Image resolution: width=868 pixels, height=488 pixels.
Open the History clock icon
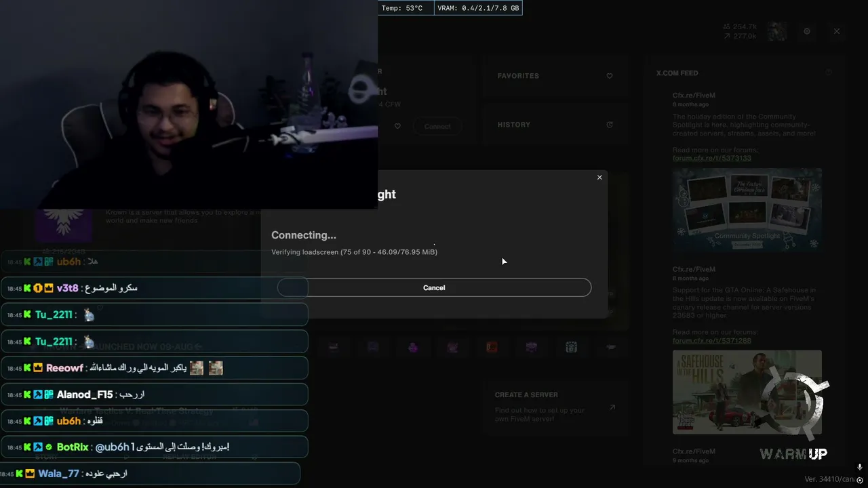point(610,125)
